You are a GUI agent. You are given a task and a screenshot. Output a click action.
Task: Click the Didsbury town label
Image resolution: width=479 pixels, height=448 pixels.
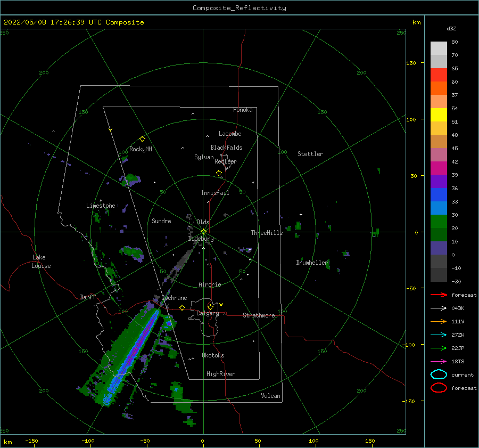pos(201,239)
